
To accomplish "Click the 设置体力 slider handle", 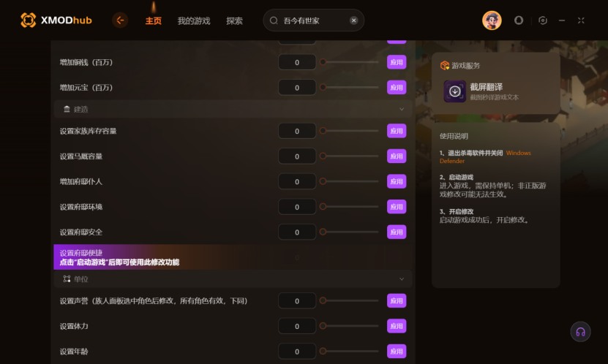I will coord(323,326).
